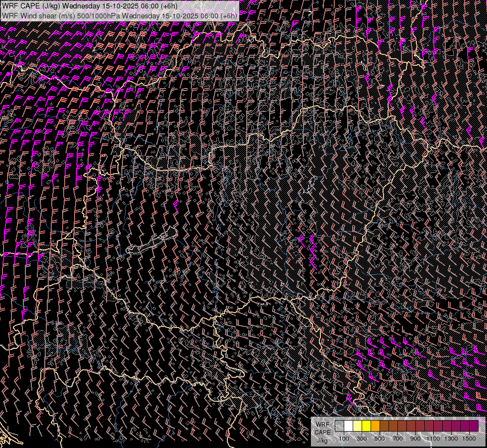Select the last purple CAPE legend swatch
The height and width of the screenshot is (448, 487).
(x=474, y=426)
